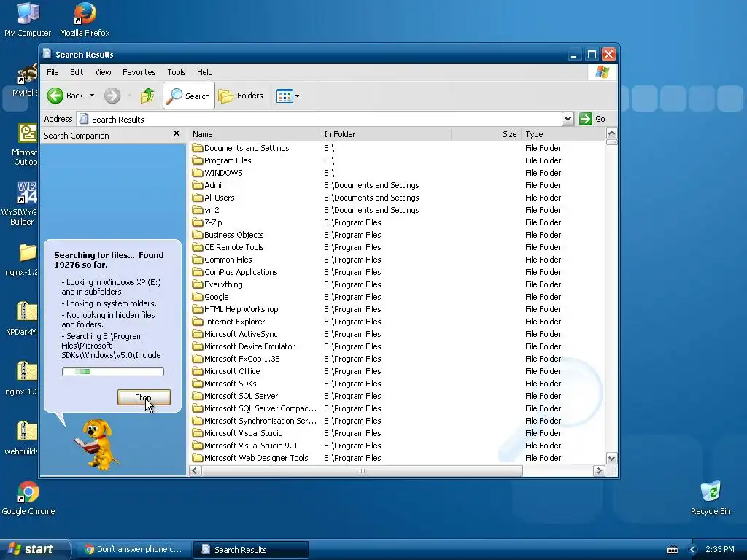
Task: Sort results by Name column
Action: click(255, 134)
